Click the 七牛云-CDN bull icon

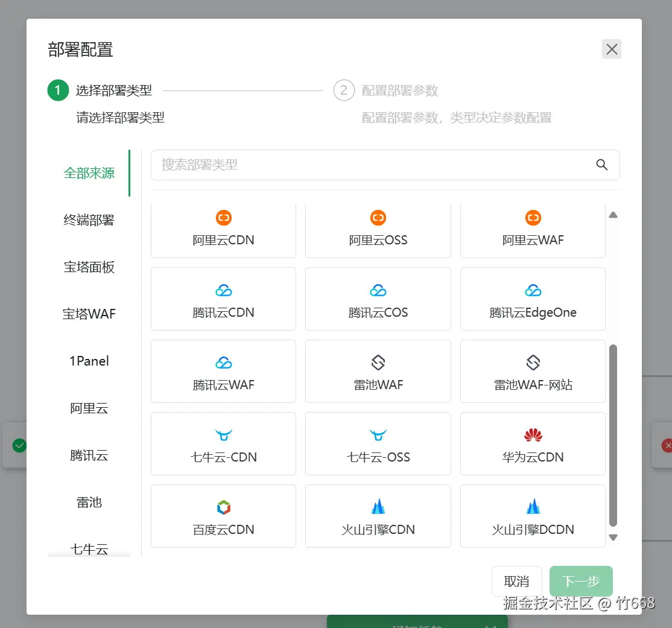[x=223, y=435]
